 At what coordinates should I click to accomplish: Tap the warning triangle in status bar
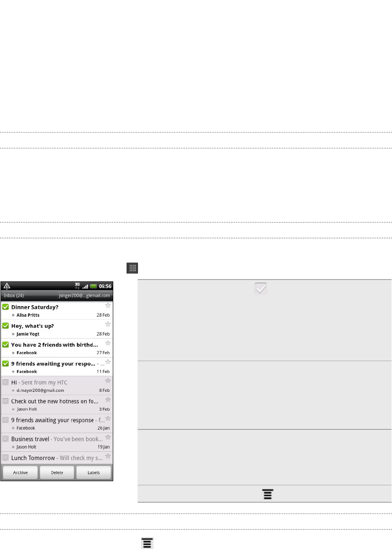(7, 286)
